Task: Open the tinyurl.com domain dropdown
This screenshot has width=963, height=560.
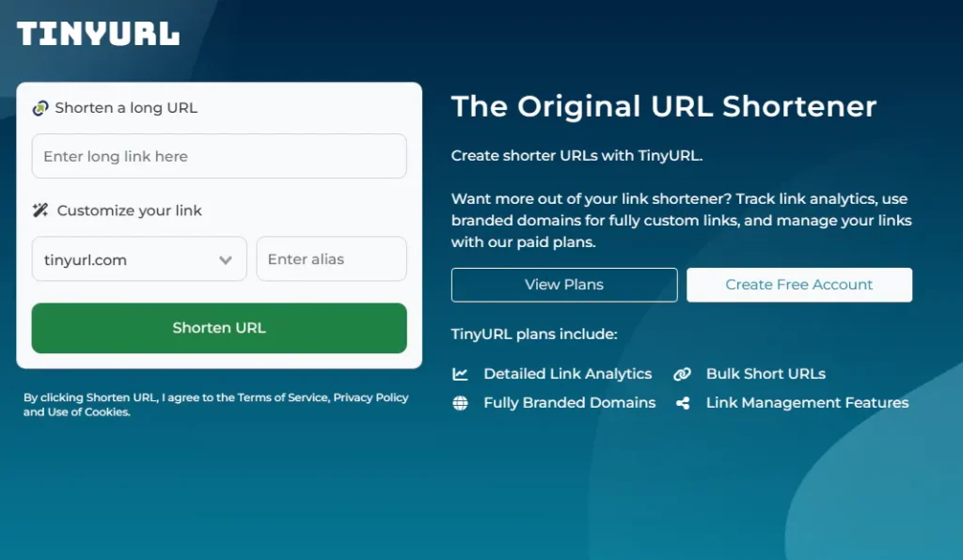Action: (x=122, y=260)
